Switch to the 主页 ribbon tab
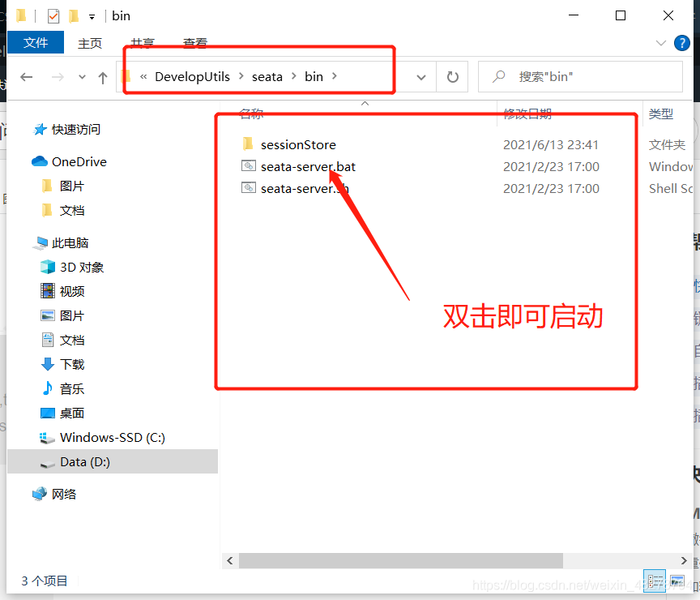Viewport: 700px width, 600px height. (90, 43)
